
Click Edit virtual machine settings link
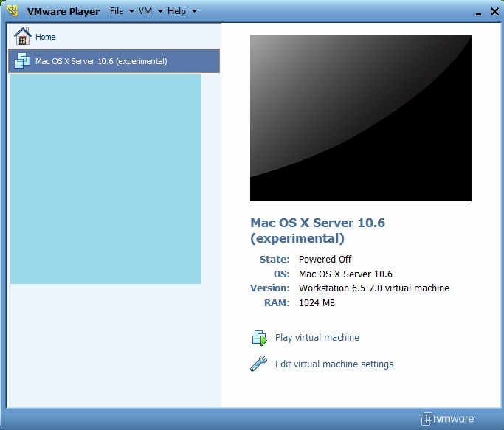pos(334,364)
